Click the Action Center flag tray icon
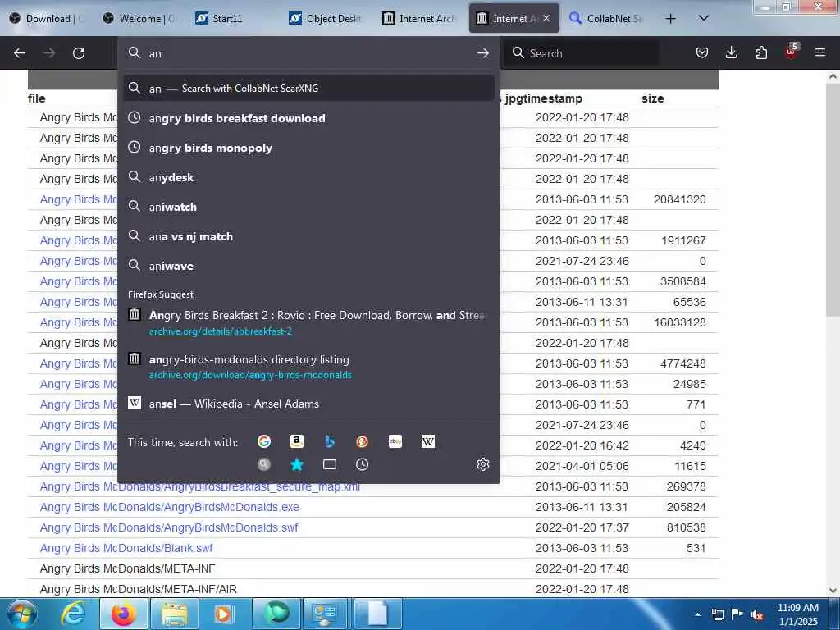 (737, 614)
